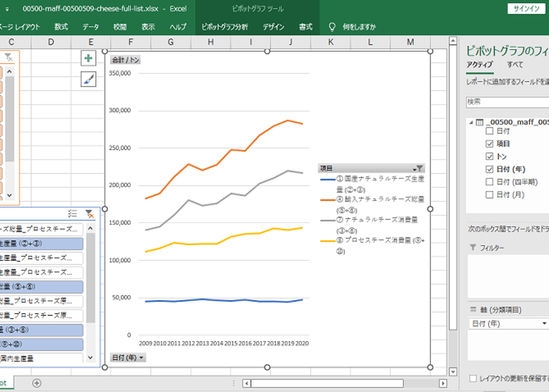Check the 日付 (四半期) field checkbox

[x=490, y=182]
